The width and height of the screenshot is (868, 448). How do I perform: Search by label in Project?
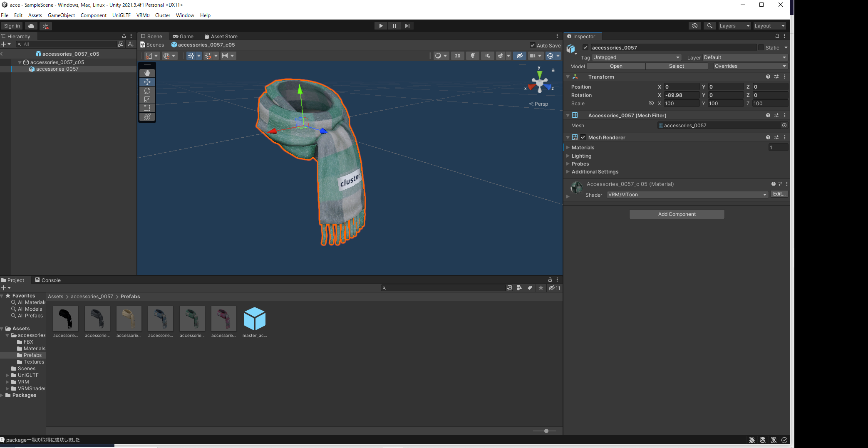[x=530, y=288]
